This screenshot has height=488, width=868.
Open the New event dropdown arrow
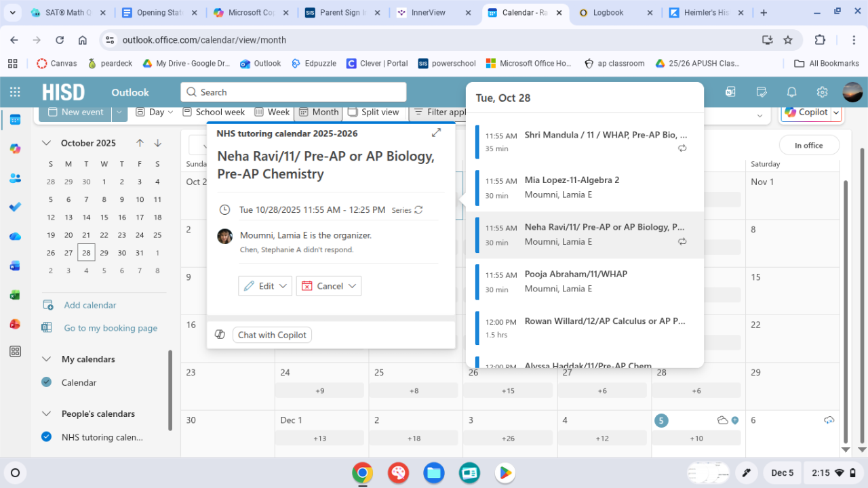click(119, 112)
